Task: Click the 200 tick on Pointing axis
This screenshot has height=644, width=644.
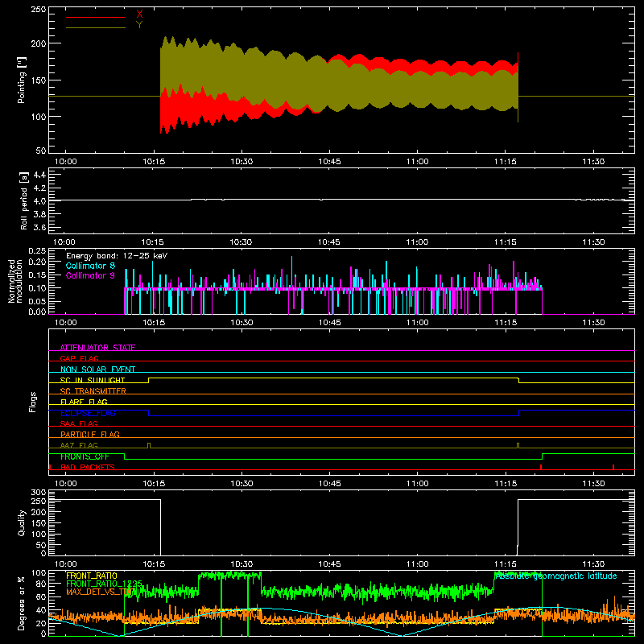Action: click(39, 43)
